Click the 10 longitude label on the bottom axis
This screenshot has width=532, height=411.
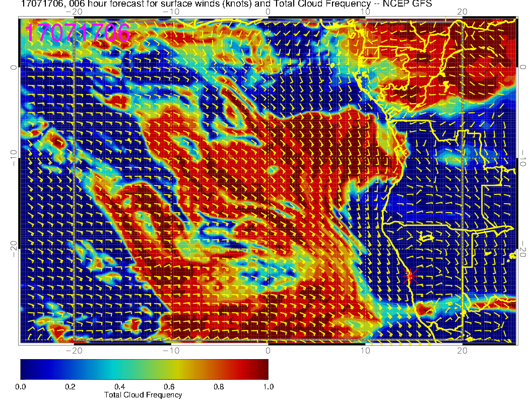pyautogui.click(x=365, y=351)
